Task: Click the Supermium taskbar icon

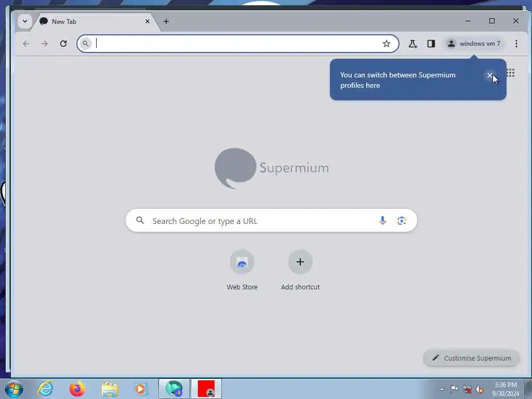Action: [x=174, y=389]
